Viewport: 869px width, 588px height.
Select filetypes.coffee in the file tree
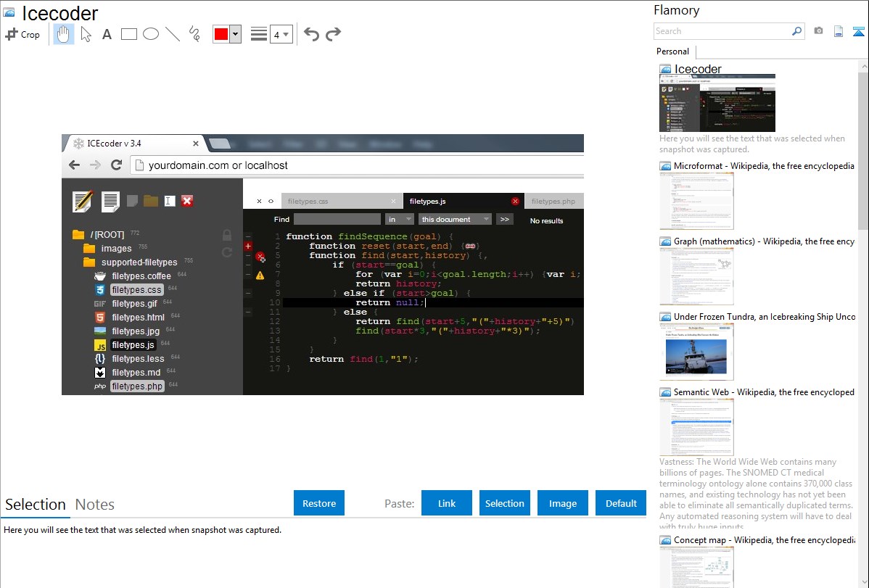pyautogui.click(x=141, y=276)
